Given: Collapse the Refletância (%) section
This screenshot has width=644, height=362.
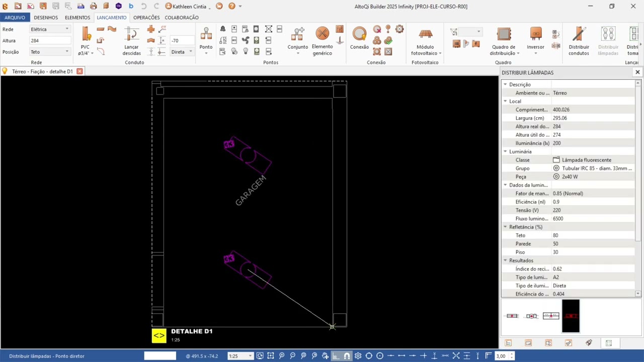Looking at the screenshot, I should 505,227.
